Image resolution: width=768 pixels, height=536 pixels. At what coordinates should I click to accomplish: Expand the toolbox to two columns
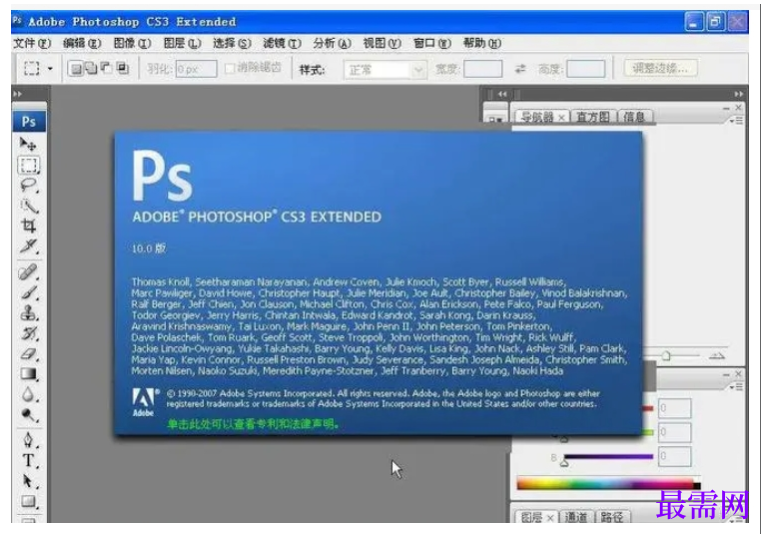pos(18,94)
